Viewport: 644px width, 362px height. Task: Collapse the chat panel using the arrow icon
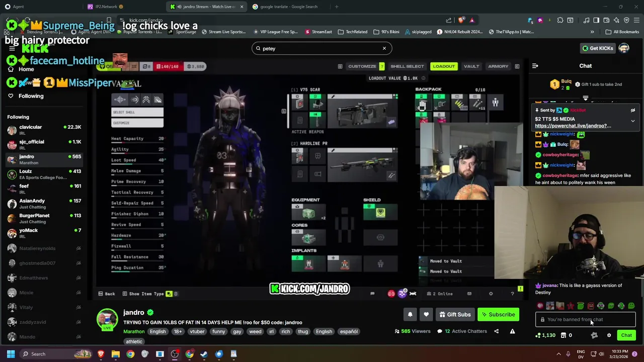pos(535,66)
